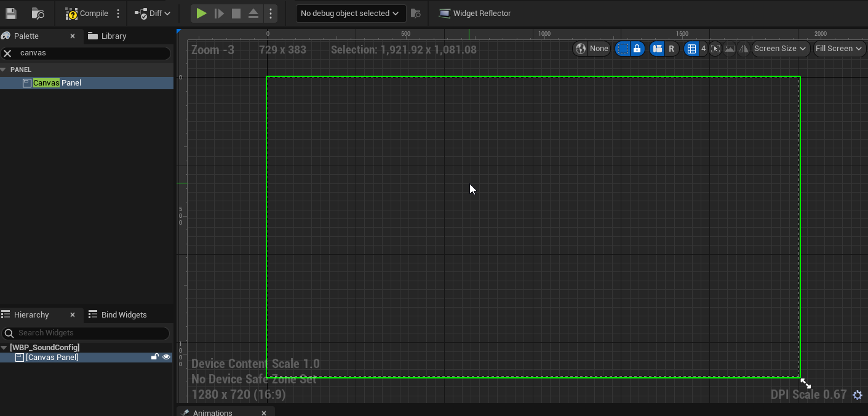Open grid snap size value 4

pos(703,49)
